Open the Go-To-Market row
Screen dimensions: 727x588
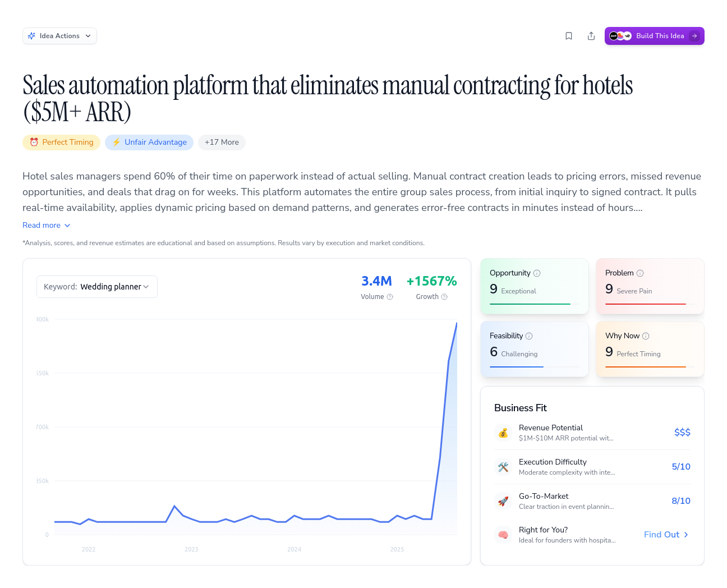(x=592, y=501)
